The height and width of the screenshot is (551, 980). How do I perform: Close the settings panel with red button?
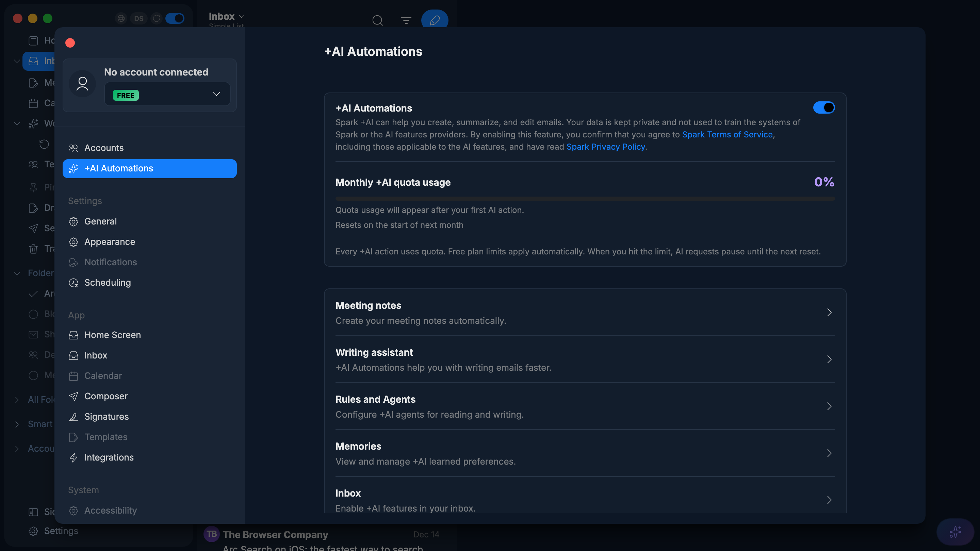[x=70, y=43]
